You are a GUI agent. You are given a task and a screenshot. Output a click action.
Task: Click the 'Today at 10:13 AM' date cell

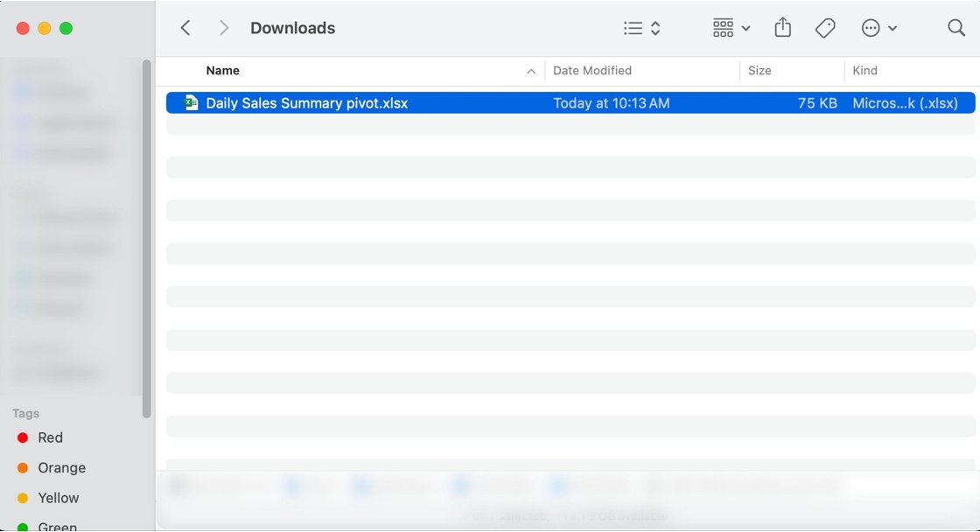pyautogui.click(x=611, y=103)
